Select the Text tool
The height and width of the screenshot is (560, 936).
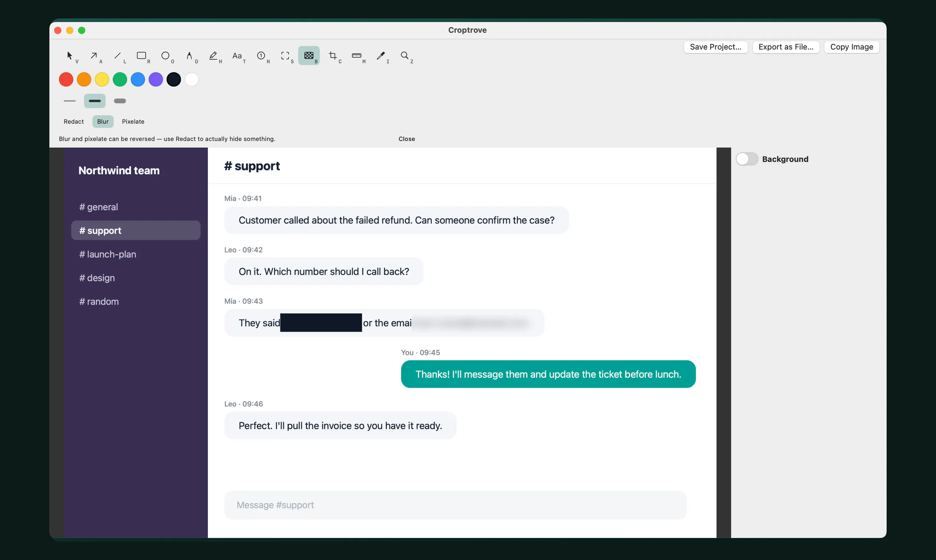tap(237, 56)
